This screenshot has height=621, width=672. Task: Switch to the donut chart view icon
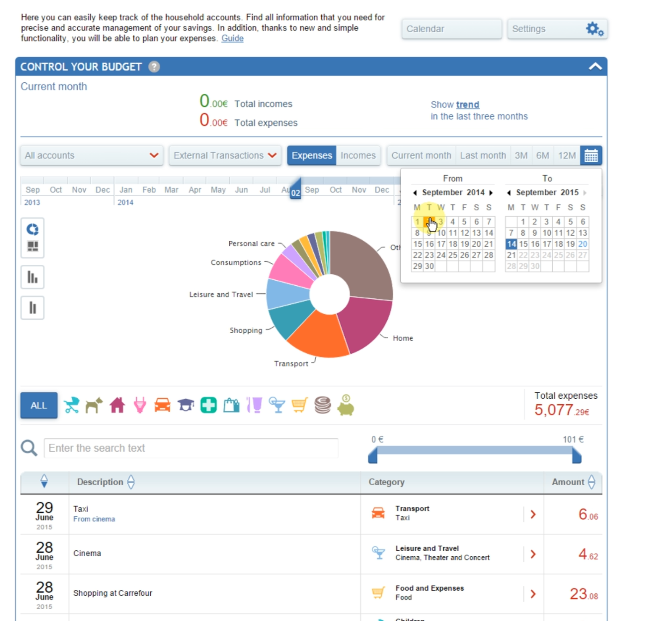tap(32, 229)
